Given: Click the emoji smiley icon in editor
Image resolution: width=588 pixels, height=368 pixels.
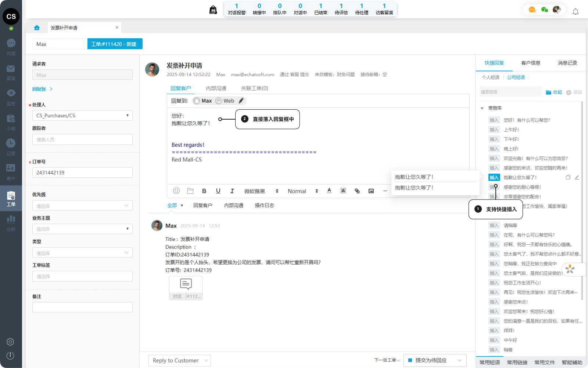Looking at the screenshot, I should [x=176, y=191].
